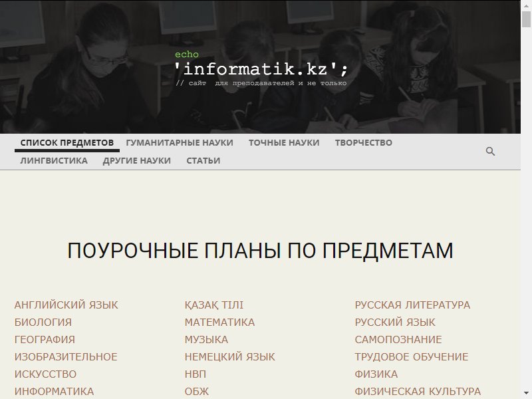Image resolution: width=532 pixels, height=399 pixels.
Task: Open the НВП subject link
Action: click(x=196, y=374)
